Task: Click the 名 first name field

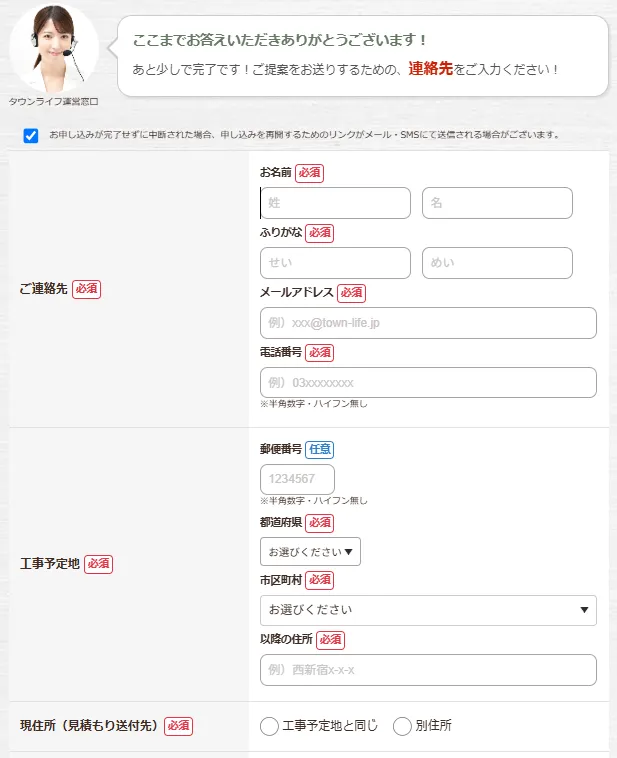Action: click(497, 203)
